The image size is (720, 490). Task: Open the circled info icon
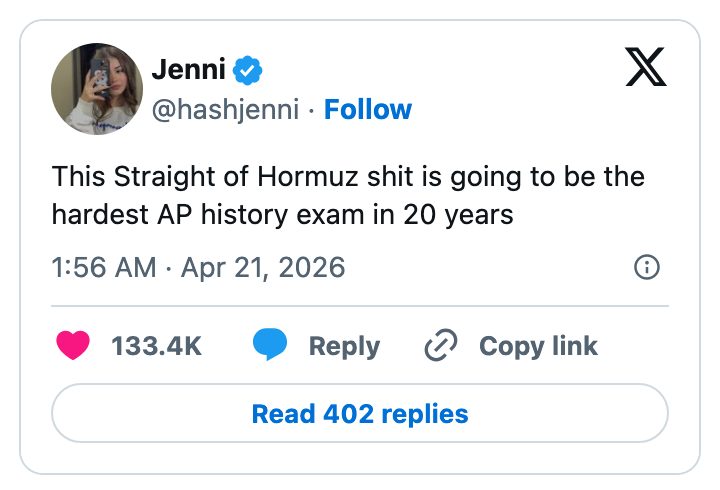647,267
